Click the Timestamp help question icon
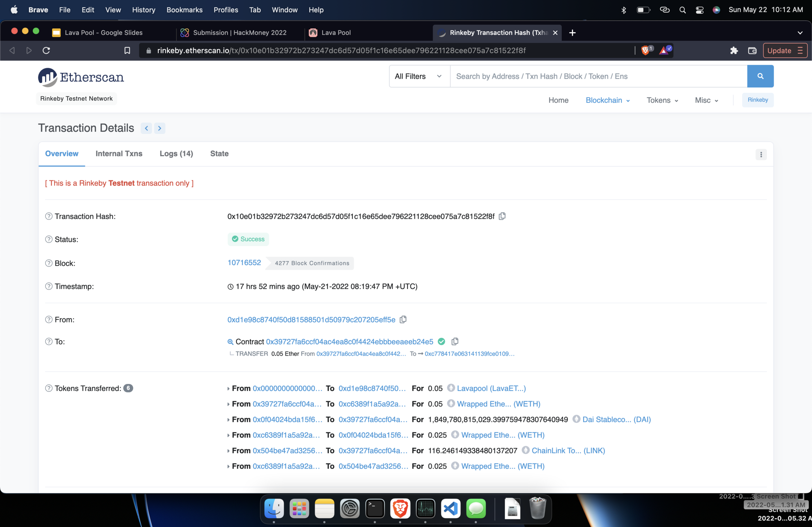Screen dimensions: 812x527 [49, 286]
